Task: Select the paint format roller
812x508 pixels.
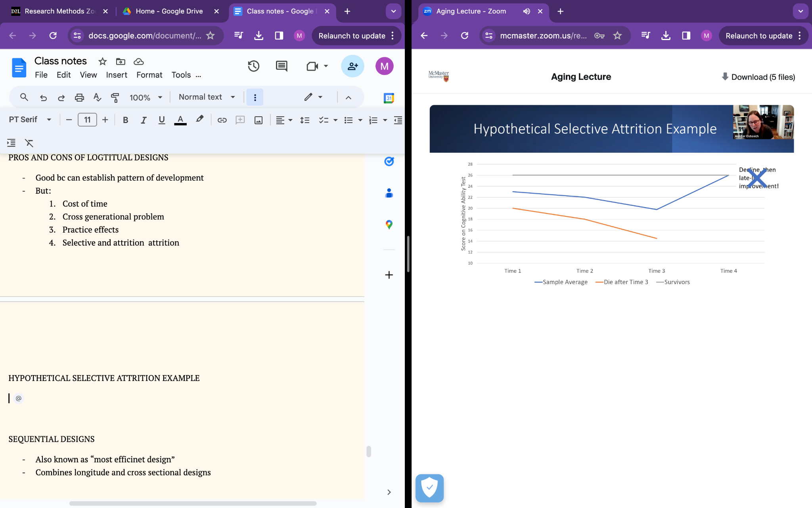Action: click(x=115, y=97)
